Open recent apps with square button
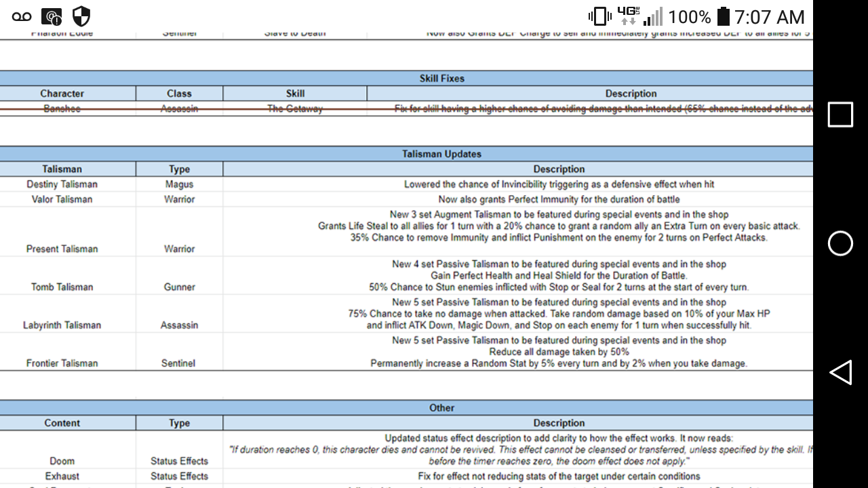 coord(840,115)
